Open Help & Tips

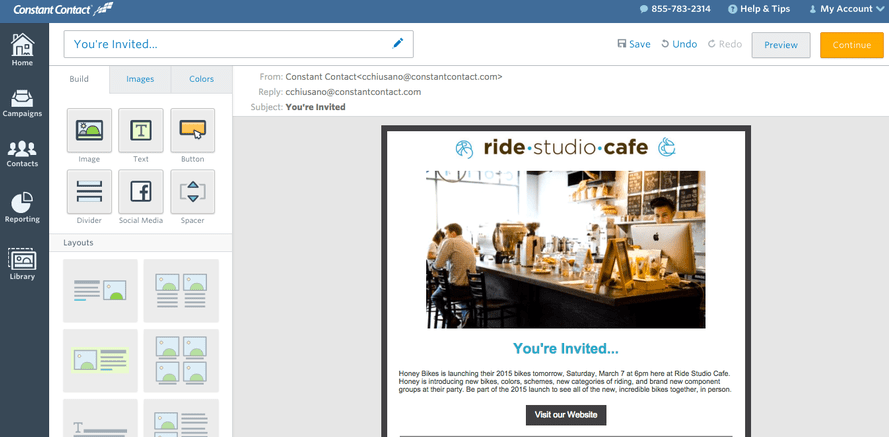pyautogui.click(x=759, y=9)
